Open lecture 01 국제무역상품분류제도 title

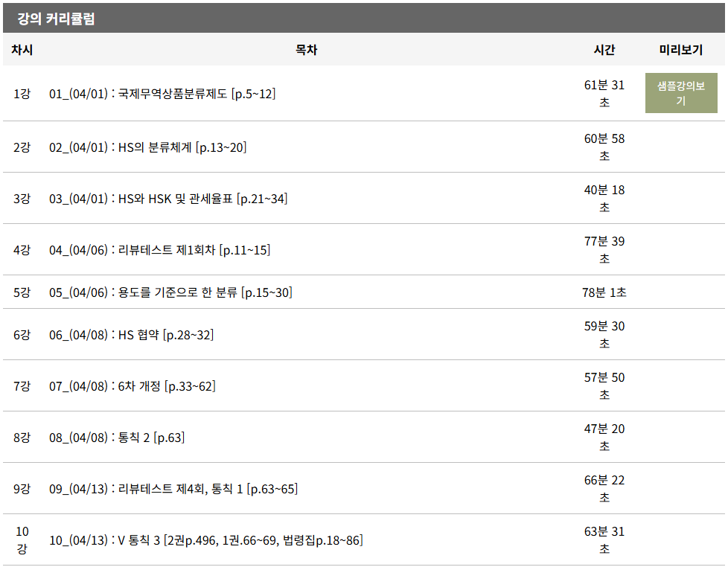coord(162,94)
